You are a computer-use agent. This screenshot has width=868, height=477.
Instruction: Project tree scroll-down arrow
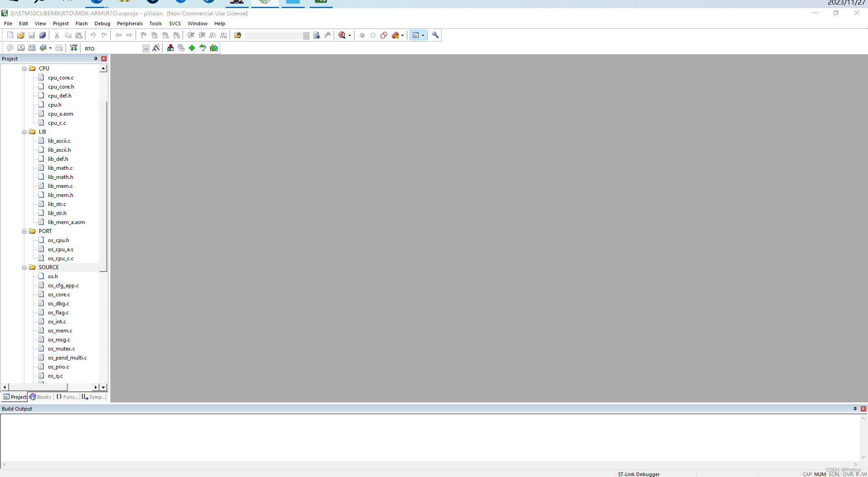(x=104, y=387)
